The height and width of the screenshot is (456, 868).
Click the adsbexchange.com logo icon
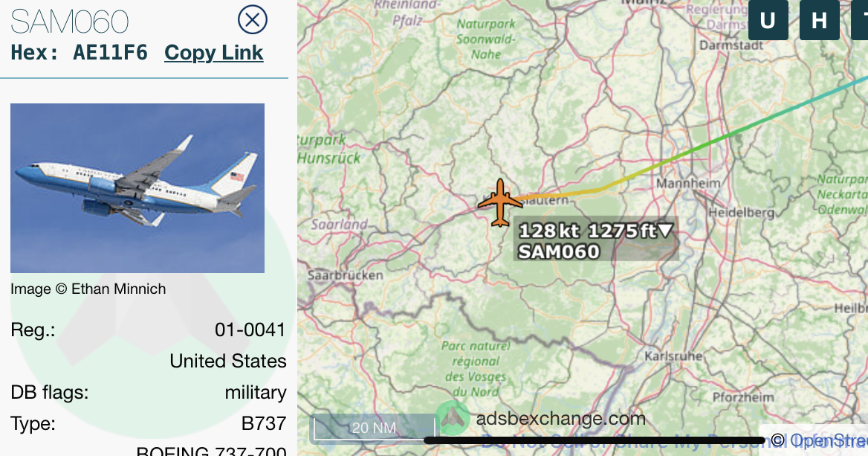453,418
